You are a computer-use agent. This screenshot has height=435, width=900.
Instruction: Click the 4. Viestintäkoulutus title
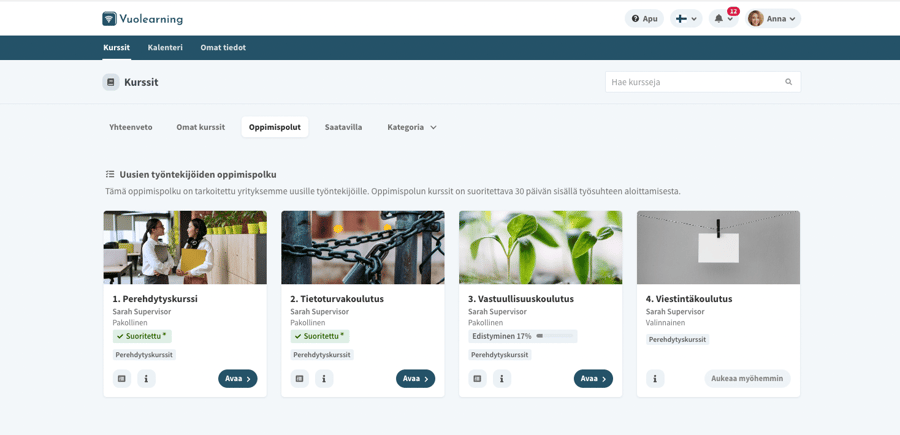click(689, 299)
